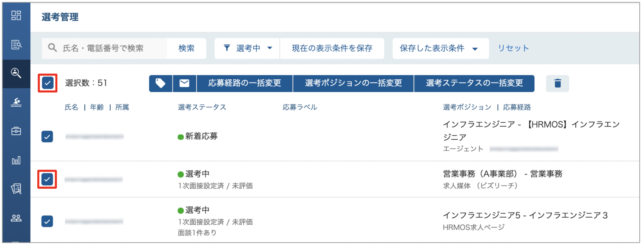Expand the 選考中 filter dropdown
The height and width of the screenshot is (246, 644).
(247, 48)
